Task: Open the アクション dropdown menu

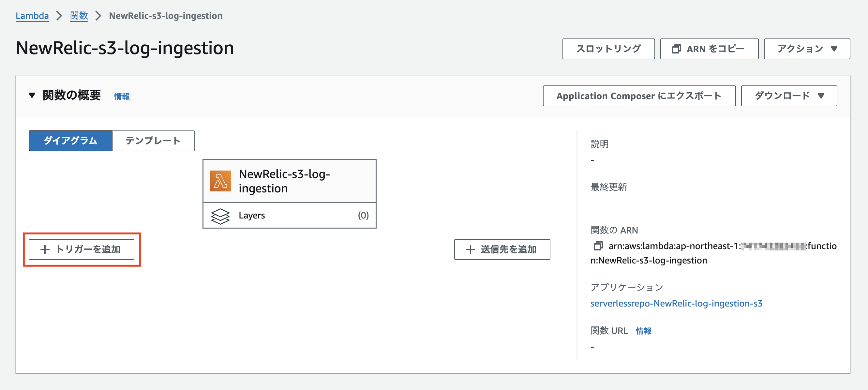Action: (x=806, y=49)
